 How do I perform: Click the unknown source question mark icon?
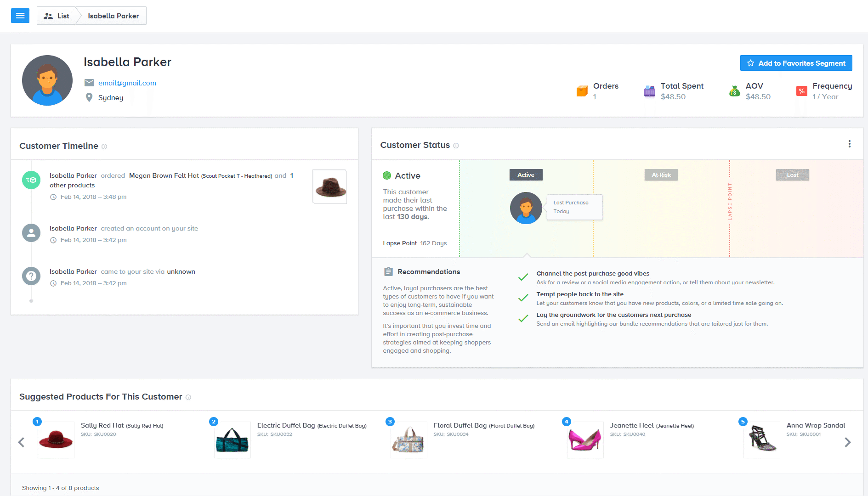31,276
